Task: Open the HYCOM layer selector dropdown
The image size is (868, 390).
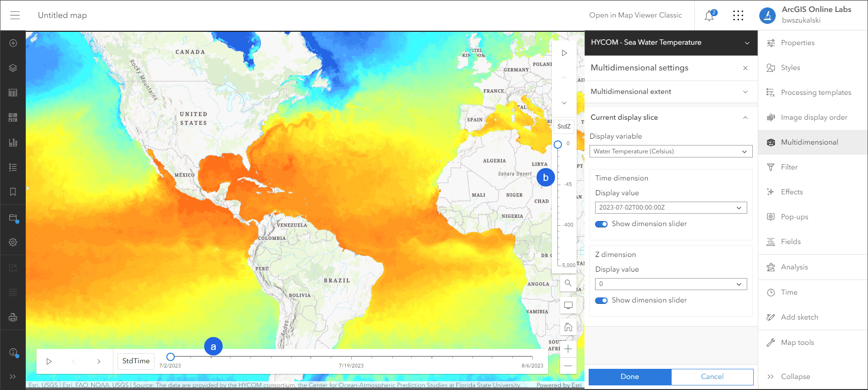Action: (x=671, y=43)
